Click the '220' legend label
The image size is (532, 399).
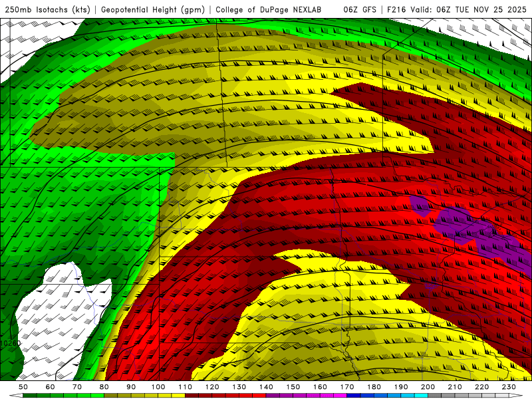481,387
